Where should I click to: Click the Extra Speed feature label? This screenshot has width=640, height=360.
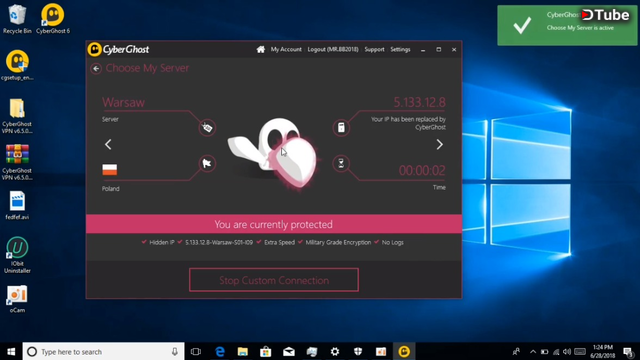tap(279, 242)
